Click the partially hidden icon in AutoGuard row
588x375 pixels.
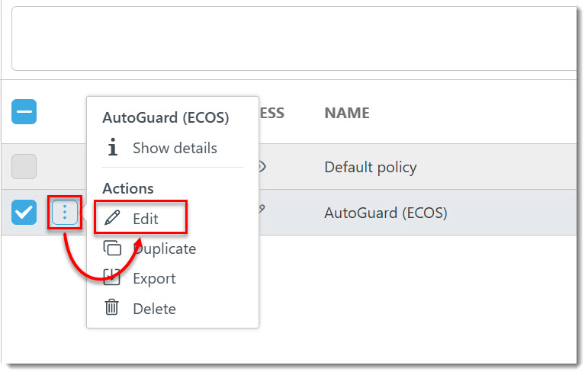click(x=262, y=209)
